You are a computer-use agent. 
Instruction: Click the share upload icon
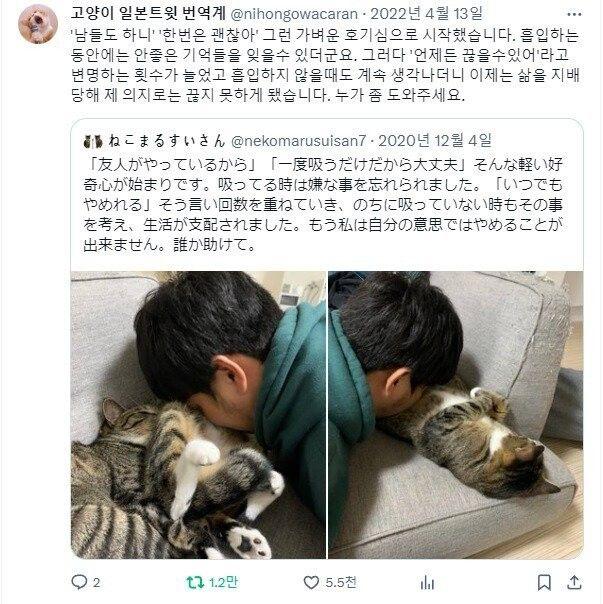tap(574, 582)
